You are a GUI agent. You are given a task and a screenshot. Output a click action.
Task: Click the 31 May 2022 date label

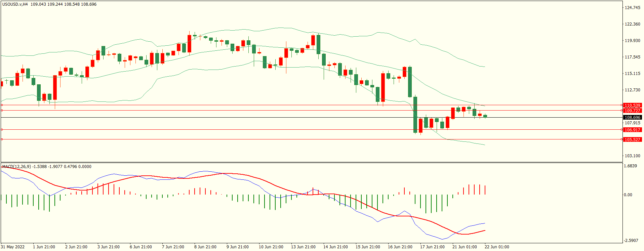click(x=13, y=247)
